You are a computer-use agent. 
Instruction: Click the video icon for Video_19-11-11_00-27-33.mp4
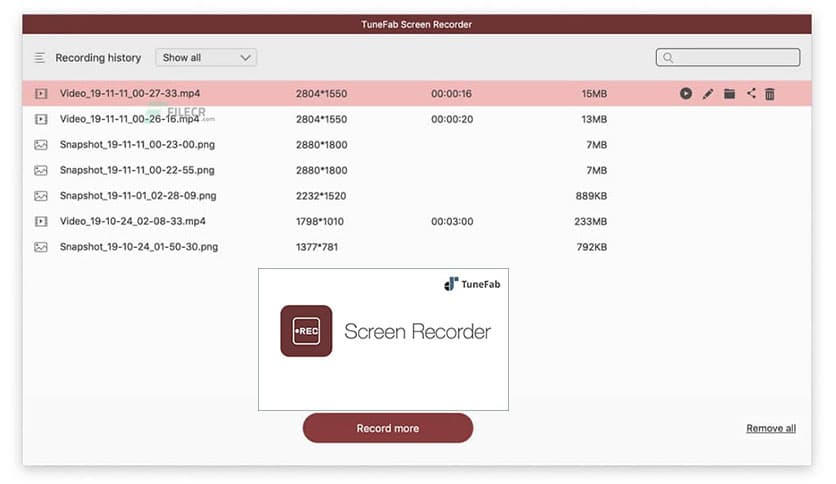pos(41,94)
